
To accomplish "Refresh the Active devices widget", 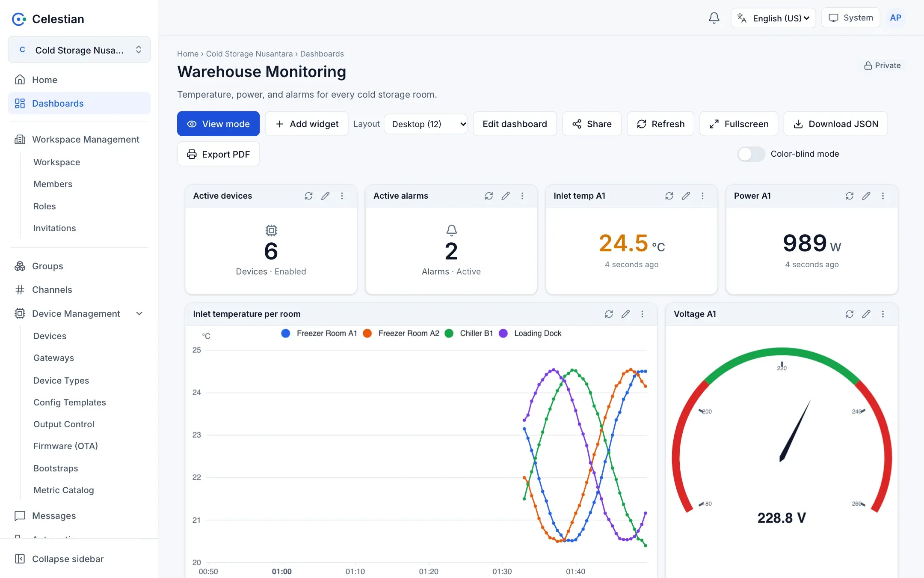I will pyautogui.click(x=308, y=196).
